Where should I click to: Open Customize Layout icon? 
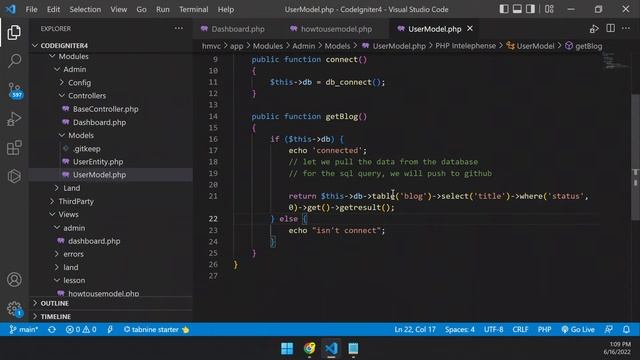[x=549, y=9]
